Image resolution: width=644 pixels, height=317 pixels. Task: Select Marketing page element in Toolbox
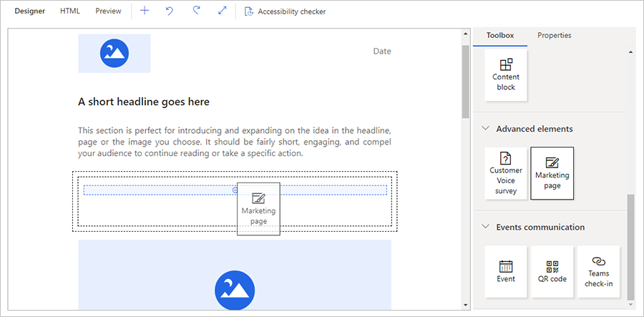click(552, 173)
